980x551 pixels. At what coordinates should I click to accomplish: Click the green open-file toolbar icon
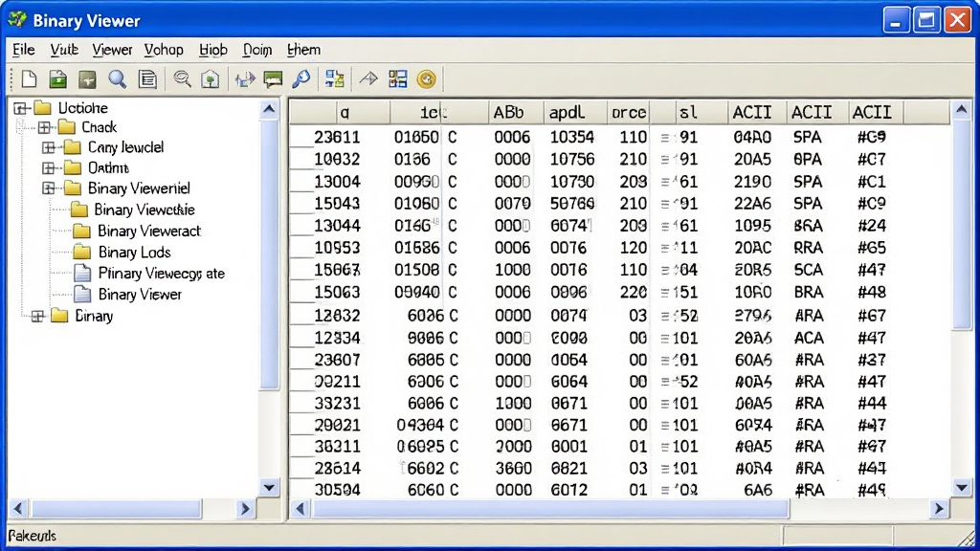tap(58, 79)
